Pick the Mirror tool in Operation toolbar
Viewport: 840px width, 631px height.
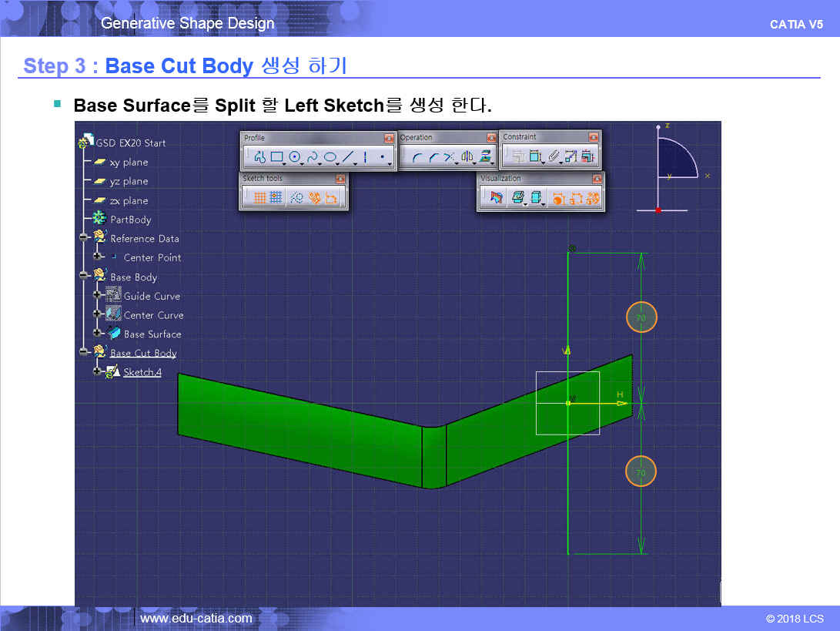pos(467,157)
